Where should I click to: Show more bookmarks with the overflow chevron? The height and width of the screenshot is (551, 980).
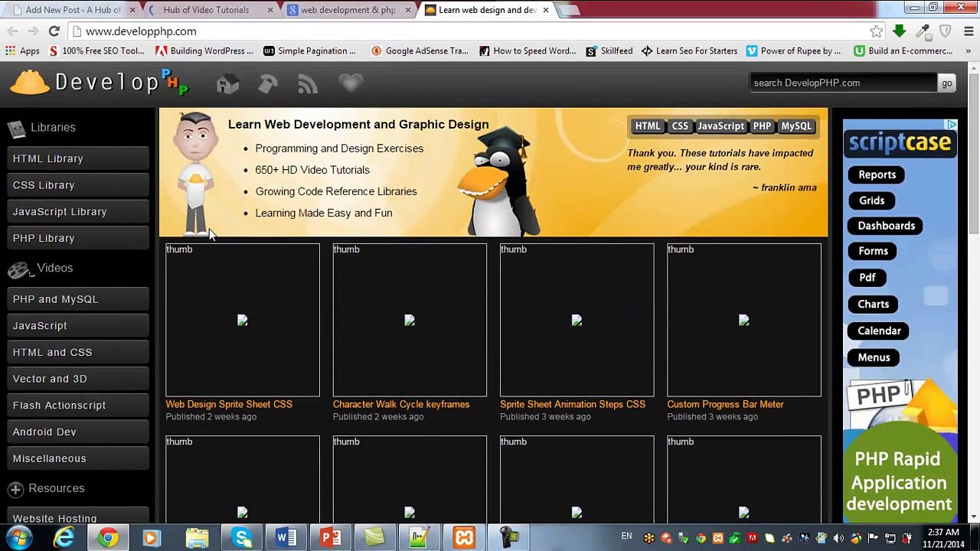969,51
